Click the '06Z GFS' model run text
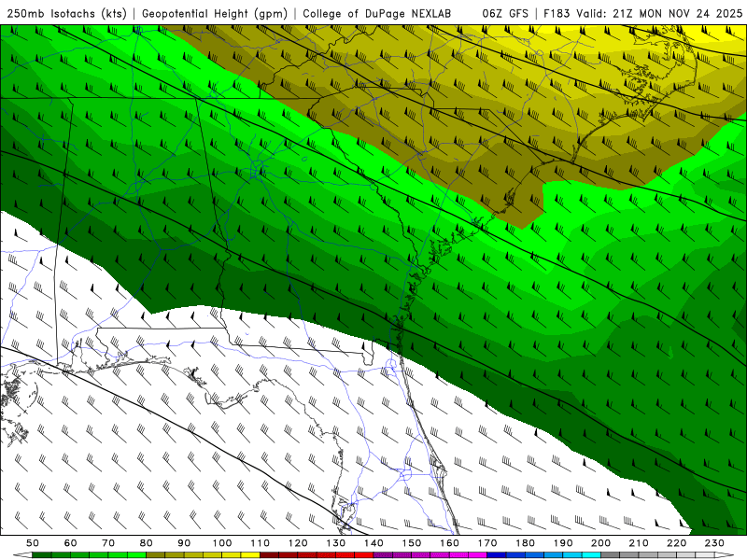The width and height of the screenshot is (747, 560). coord(505,14)
